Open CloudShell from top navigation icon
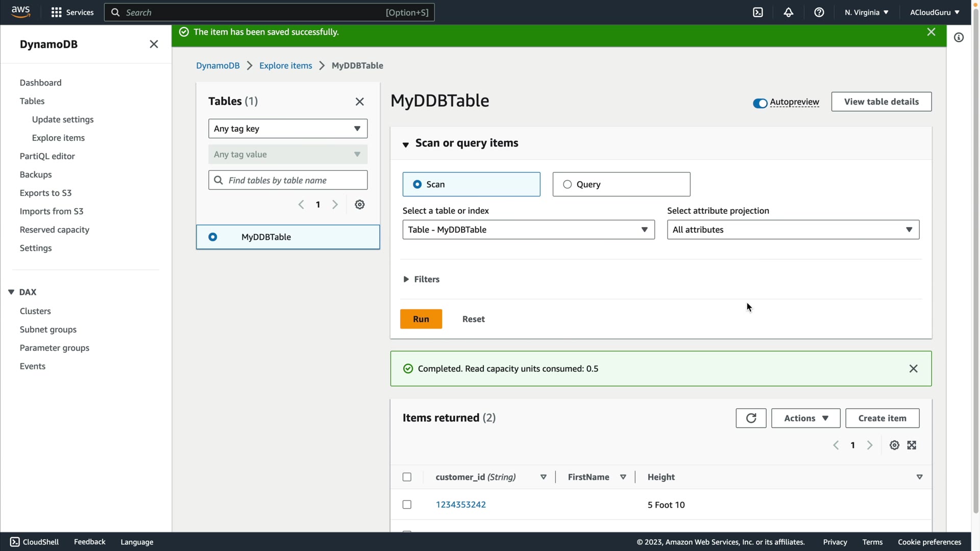Screen dimensions: 980x551 coord(758,12)
